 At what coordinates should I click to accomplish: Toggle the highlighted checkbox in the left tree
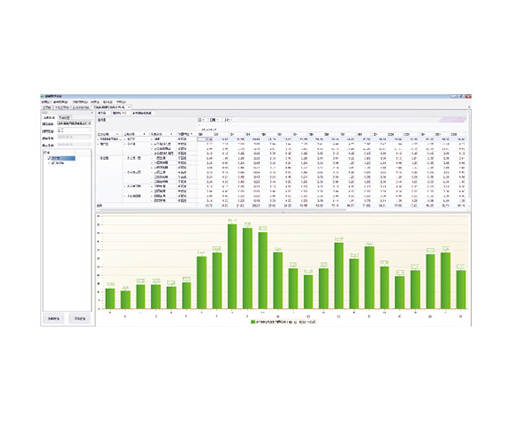50,158
